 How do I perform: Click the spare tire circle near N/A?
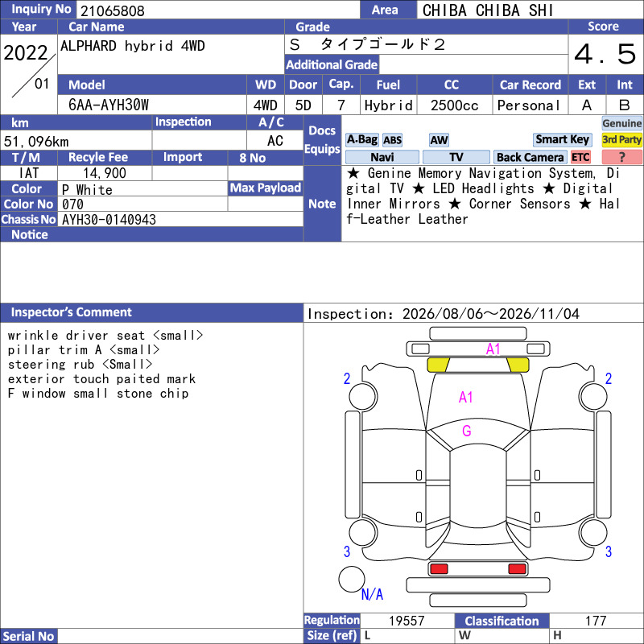coord(352,579)
